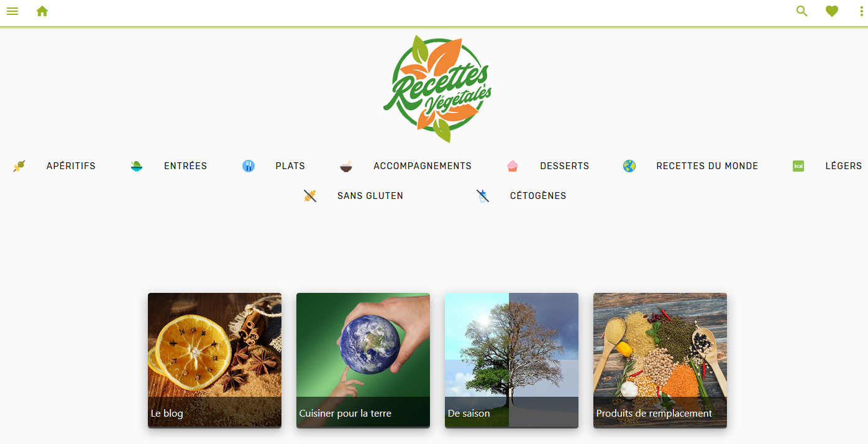This screenshot has height=444, width=868.
Task: Click the Recettes Végétales logo
Action: coord(437,89)
